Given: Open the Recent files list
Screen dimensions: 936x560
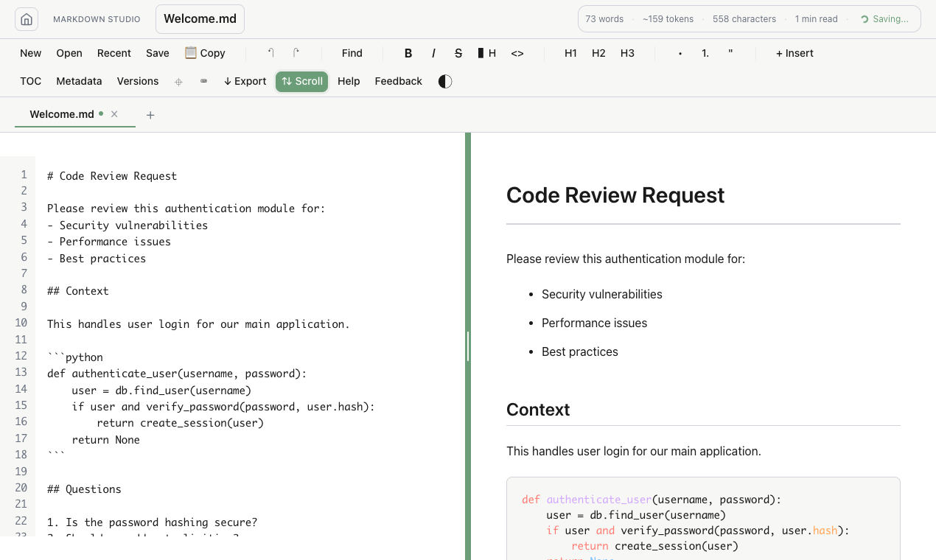Looking at the screenshot, I should (114, 53).
